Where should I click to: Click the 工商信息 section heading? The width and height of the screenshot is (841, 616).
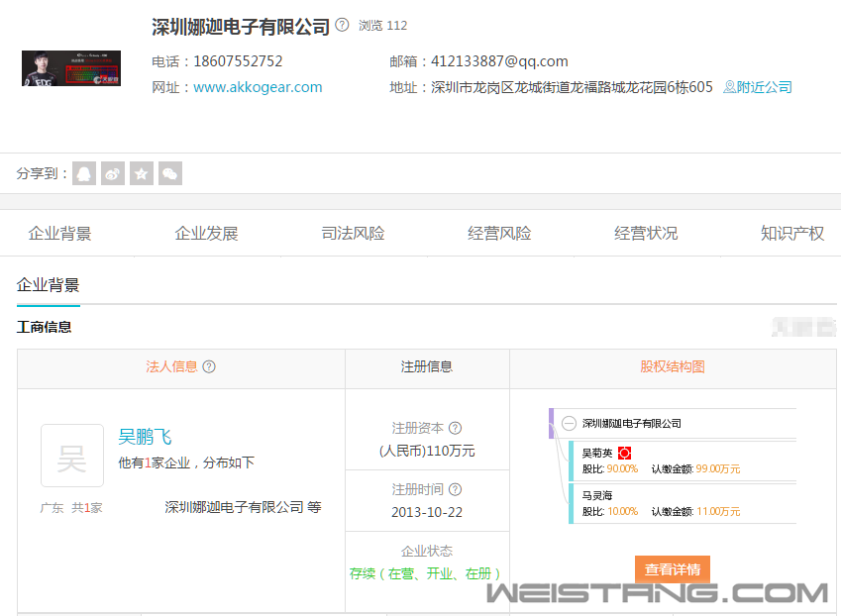click(44, 327)
